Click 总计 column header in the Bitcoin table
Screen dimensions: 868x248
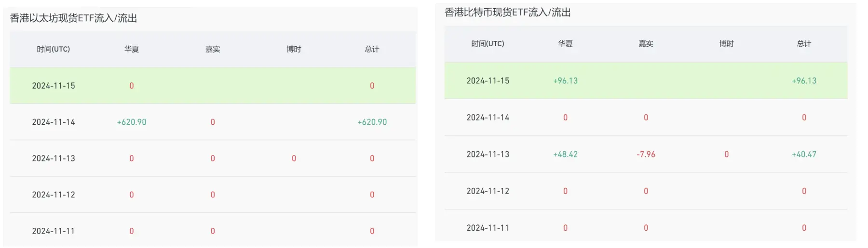(x=804, y=44)
